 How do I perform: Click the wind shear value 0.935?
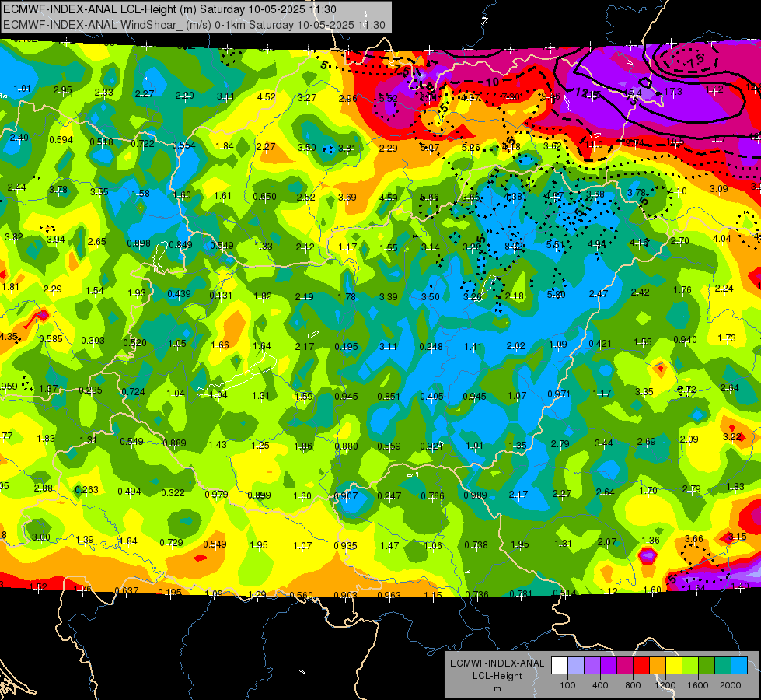pyautogui.click(x=346, y=546)
